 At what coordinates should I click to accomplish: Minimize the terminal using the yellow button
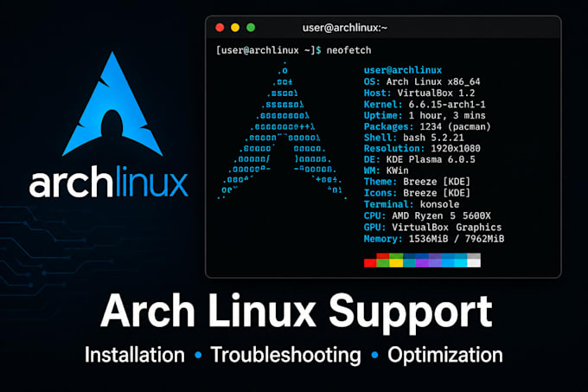235,28
